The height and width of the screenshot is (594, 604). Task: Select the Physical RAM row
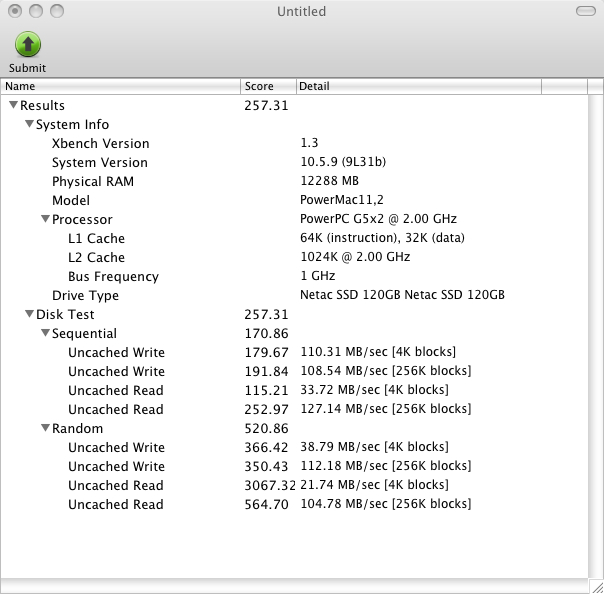[x=294, y=181]
